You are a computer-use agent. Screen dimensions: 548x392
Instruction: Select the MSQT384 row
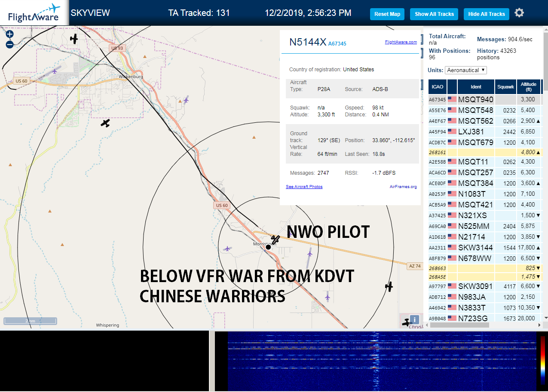485,183
